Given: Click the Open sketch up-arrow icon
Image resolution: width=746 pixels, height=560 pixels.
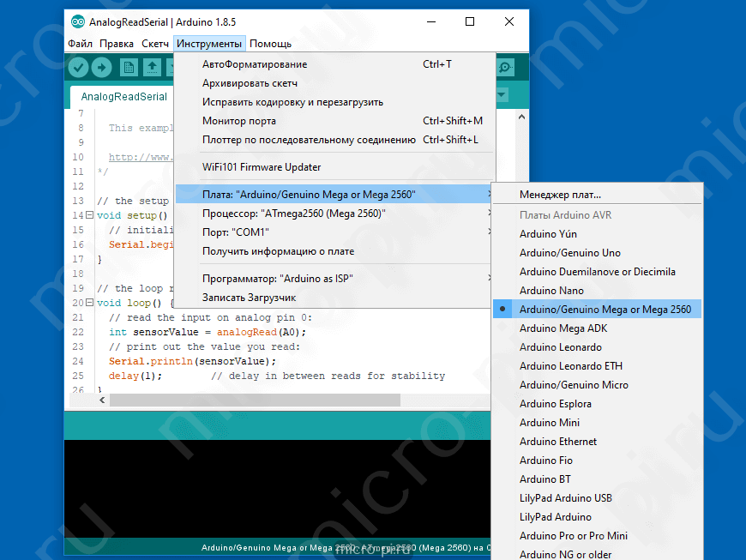Looking at the screenshot, I should [x=153, y=68].
